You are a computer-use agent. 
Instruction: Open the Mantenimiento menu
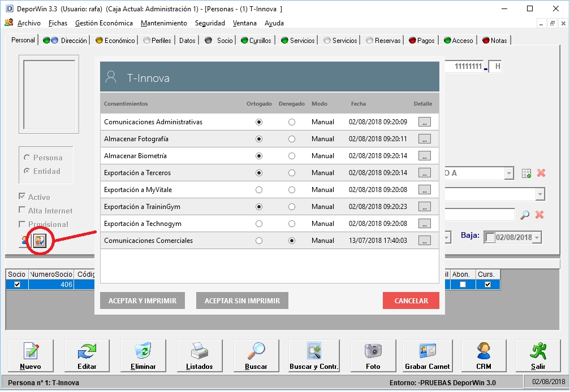click(164, 23)
